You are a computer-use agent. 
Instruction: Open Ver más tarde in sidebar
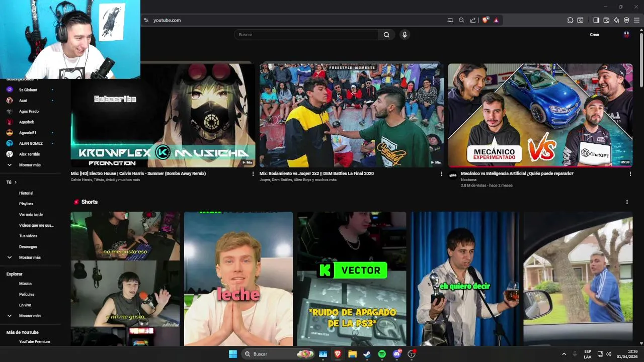click(x=30, y=215)
